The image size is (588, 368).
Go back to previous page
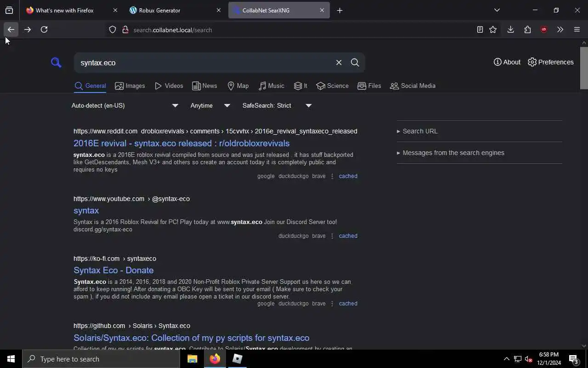tap(11, 29)
